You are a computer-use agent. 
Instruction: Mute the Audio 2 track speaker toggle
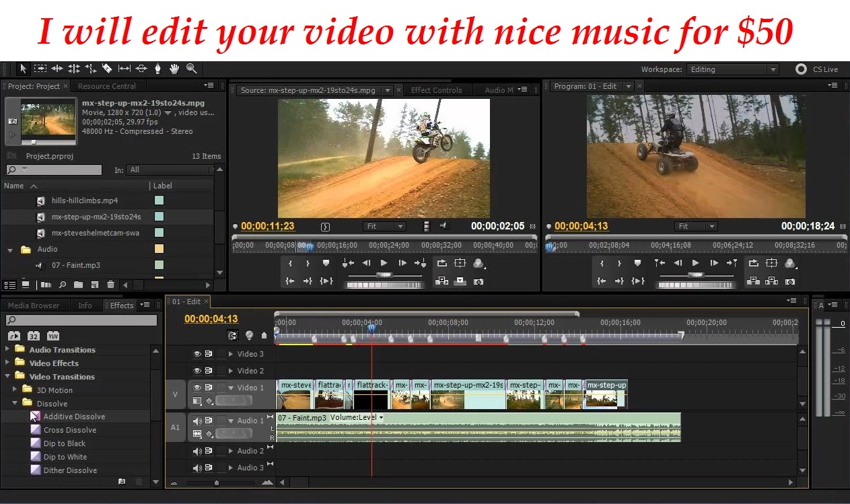click(x=197, y=451)
